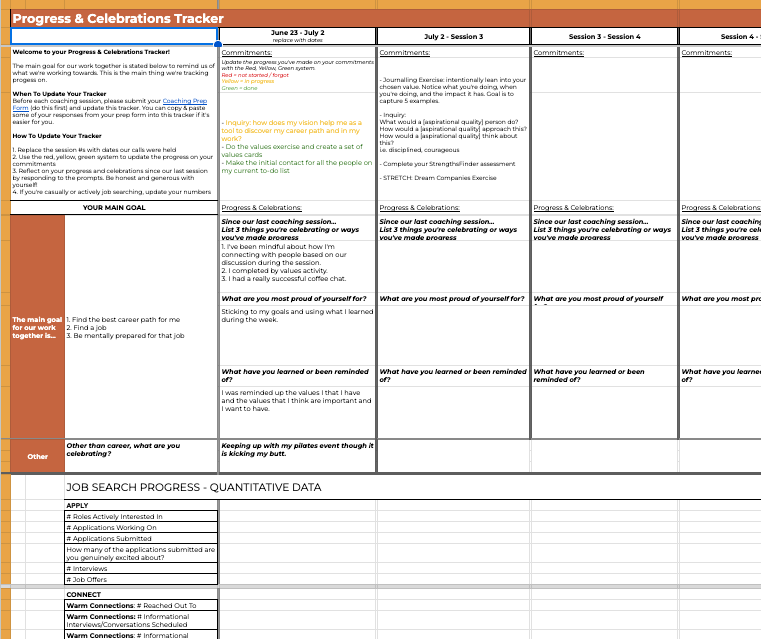Select the 'APPLY' section label

[x=77, y=506]
